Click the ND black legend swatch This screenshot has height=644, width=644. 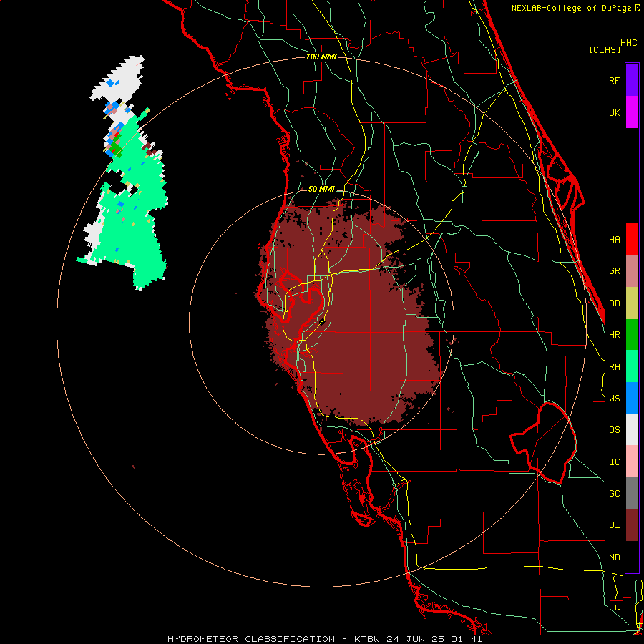pyautogui.click(x=632, y=557)
